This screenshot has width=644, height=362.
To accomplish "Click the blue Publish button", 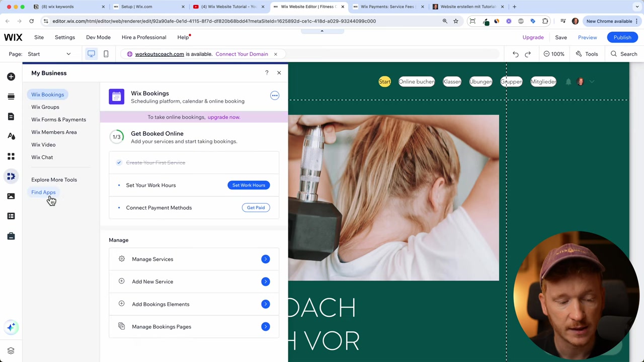I will tap(622, 37).
